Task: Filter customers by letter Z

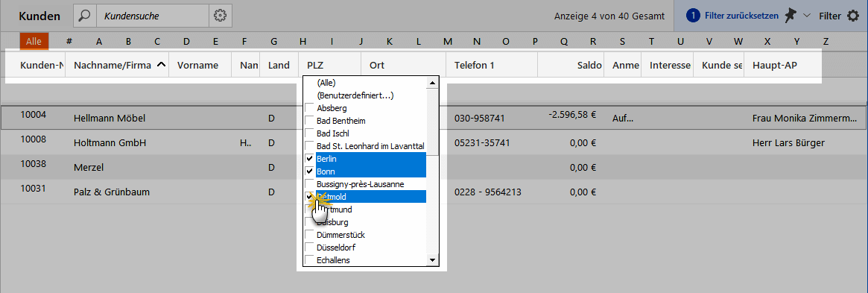Action: 826,41
